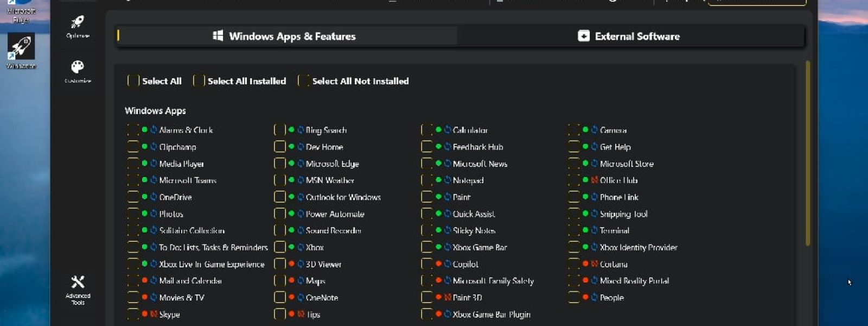The width and height of the screenshot is (868, 326).
Task: Select the 3D Viewer label
Action: (324, 264)
